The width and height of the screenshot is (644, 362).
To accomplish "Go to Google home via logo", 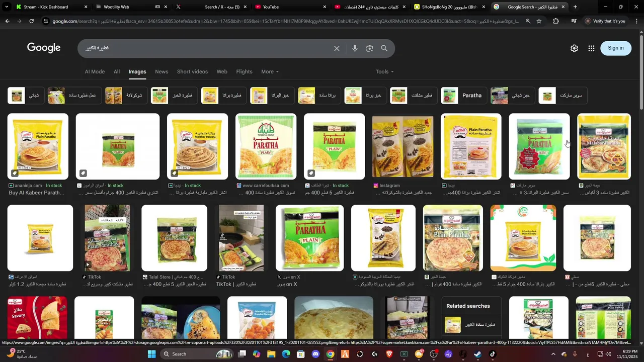I will 44,48.
